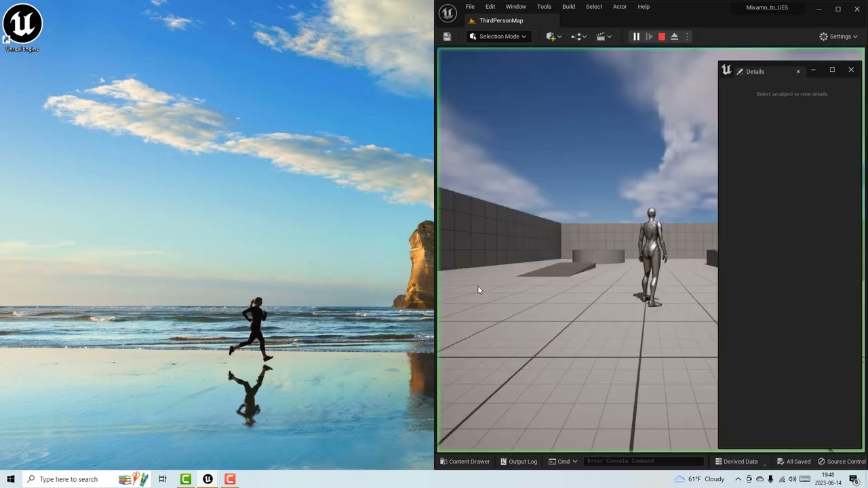This screenshot has height=488, width=868.
Task: Open the Actor menu
Action: tap(620, 7)
